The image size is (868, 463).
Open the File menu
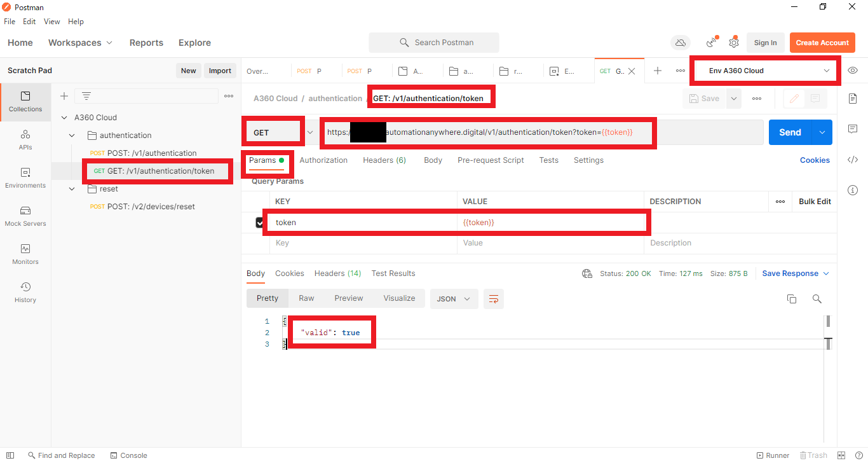10,22
